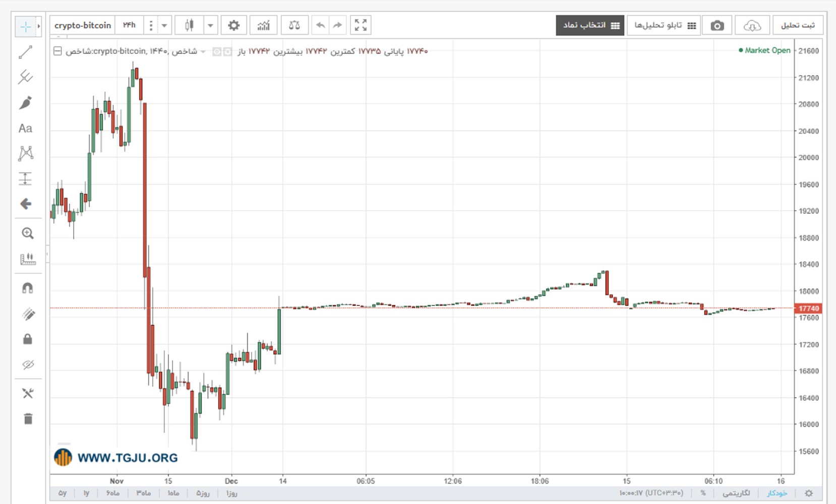
Task: Click the compare scales icon
Action: point(294,25)
